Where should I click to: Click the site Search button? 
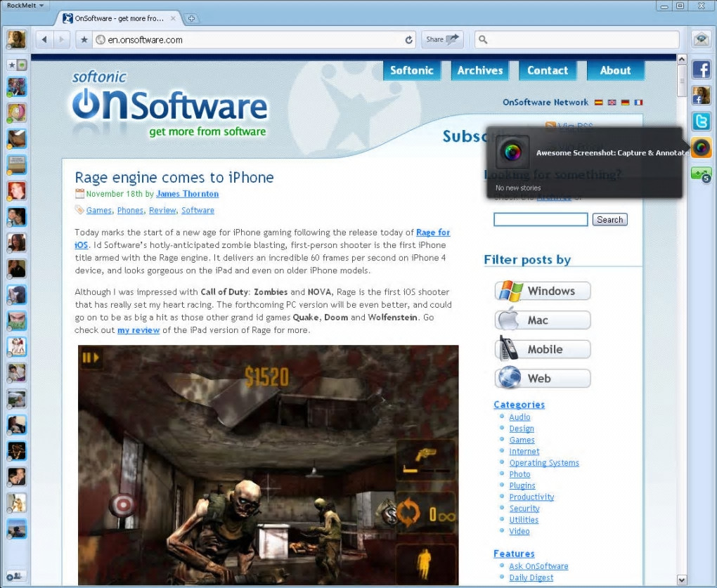pos(609,219)
